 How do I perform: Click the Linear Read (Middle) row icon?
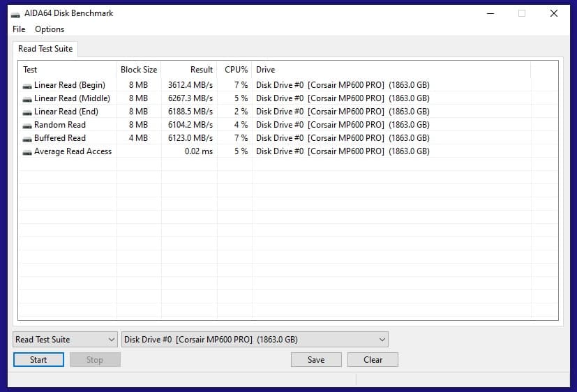[x=27, y=98]
